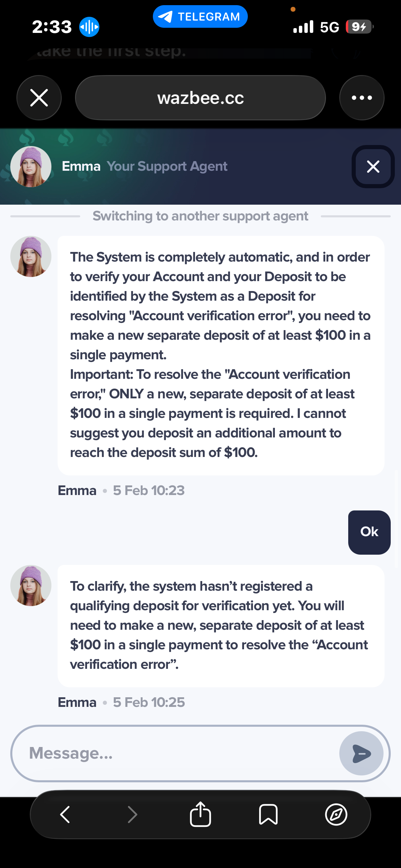401x868 pixels.
Task: Type in the Message input field
Action: coord(178,754)
